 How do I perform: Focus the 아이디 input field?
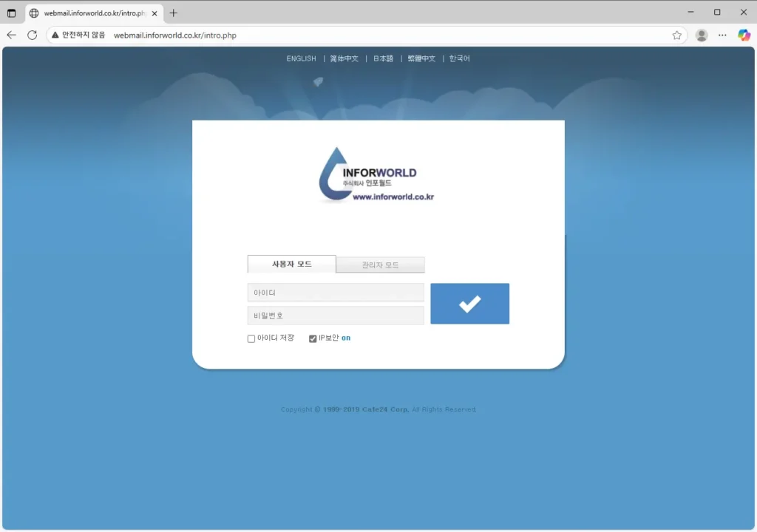pos(336,293)
